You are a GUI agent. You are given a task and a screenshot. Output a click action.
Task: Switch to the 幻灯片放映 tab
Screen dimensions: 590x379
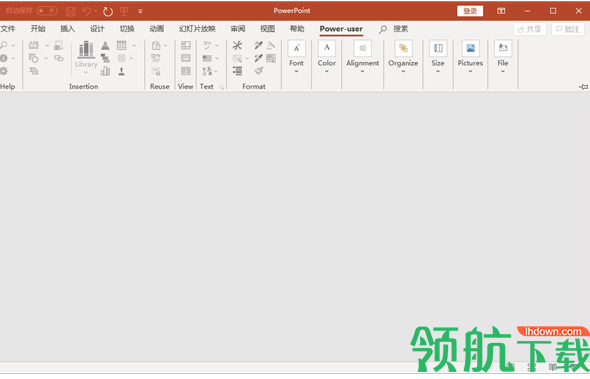coord(197,29)
